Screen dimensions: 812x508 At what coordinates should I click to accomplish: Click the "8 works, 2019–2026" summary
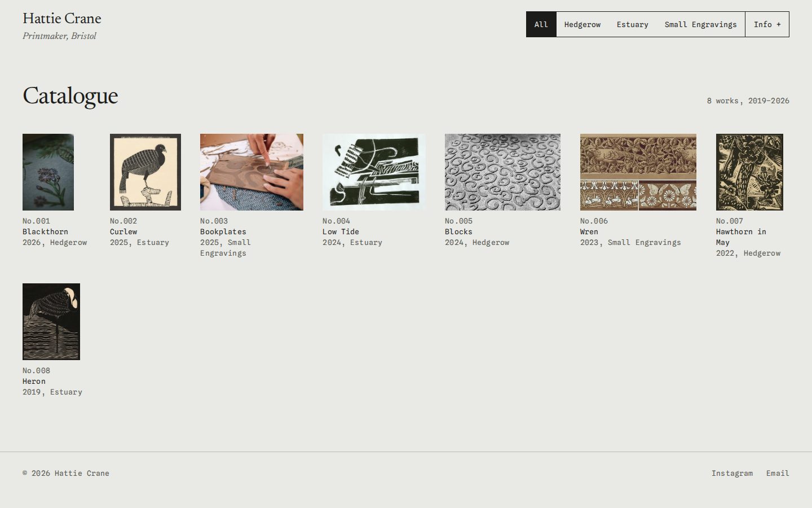pos(748,100)
